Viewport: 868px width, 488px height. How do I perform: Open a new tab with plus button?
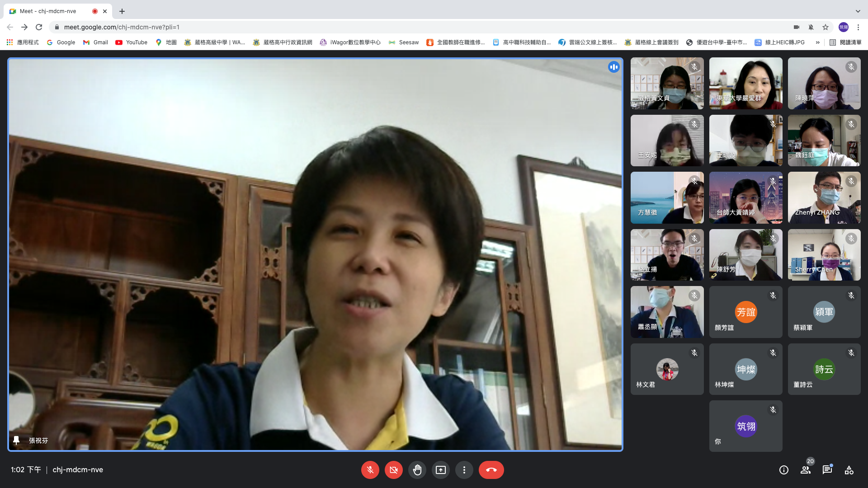(122, 11)
